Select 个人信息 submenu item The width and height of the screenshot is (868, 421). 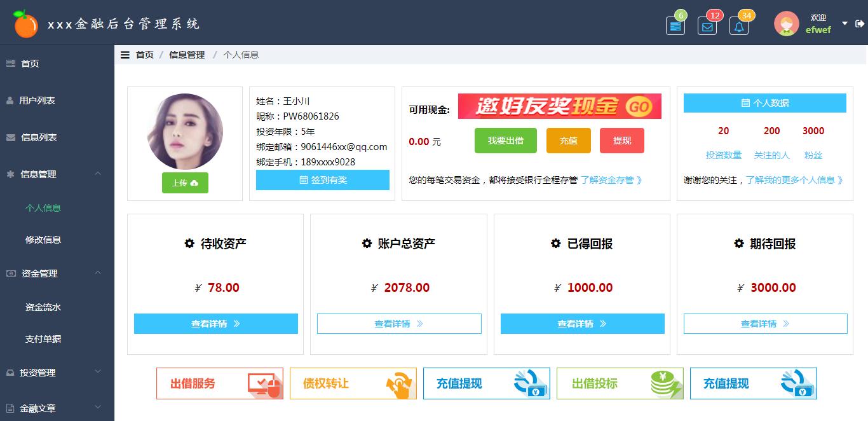click(x=43, y=208)
